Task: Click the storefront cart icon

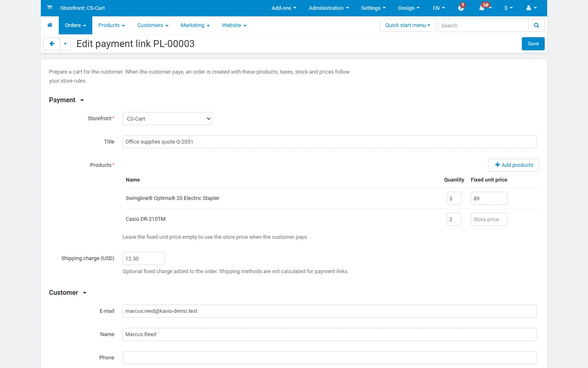Action: [49, 7]
